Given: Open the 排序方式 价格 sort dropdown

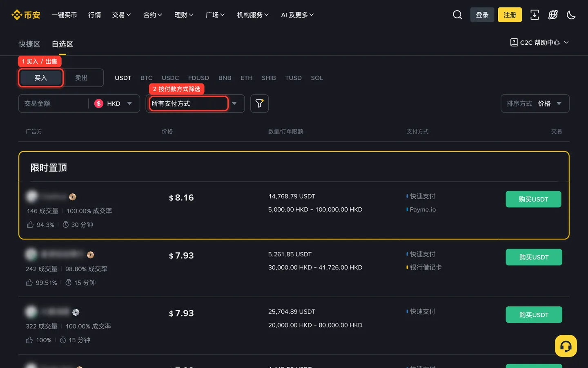Looking at the screenshot, I should pyautogui.click(x=535, y=103).
